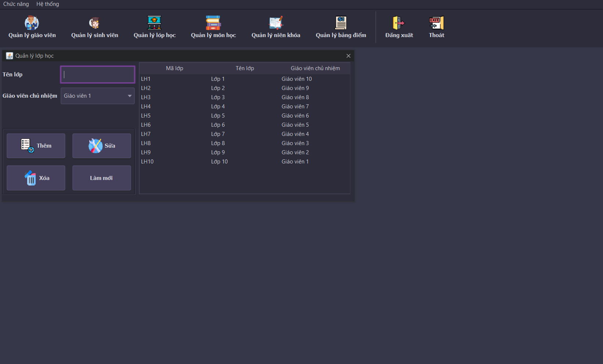
Task: Click the Đăng xuất logout door icon
Action: (x=399, y=23)
